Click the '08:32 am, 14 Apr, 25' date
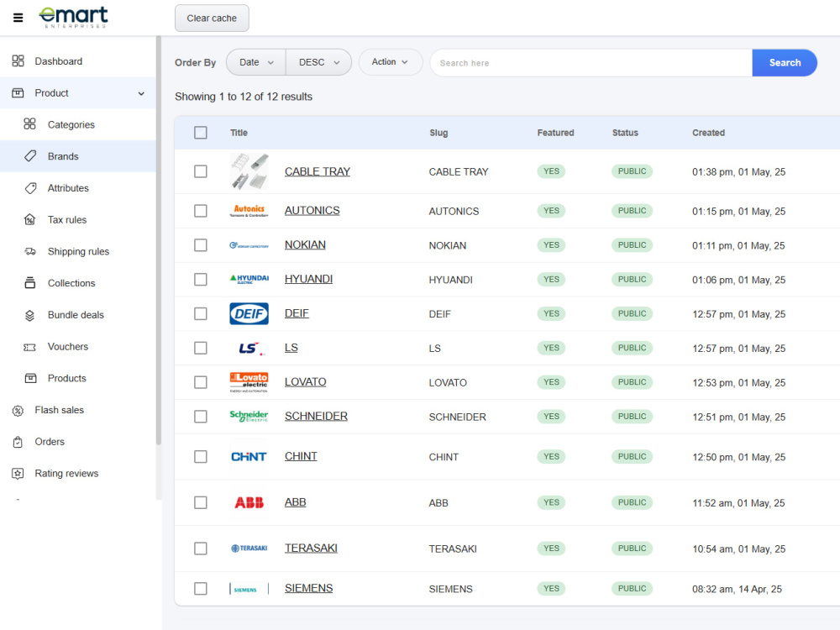 coord(737,590)
